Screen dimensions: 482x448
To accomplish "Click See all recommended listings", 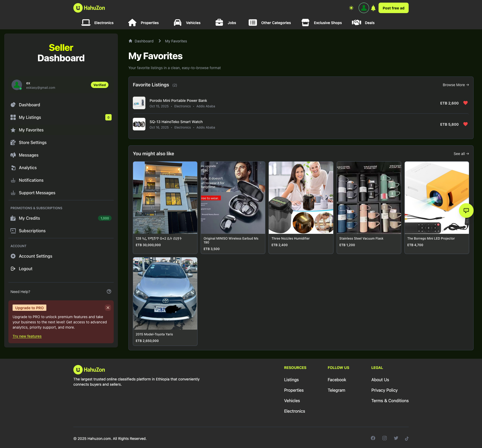I will click(x=461, y=154).
